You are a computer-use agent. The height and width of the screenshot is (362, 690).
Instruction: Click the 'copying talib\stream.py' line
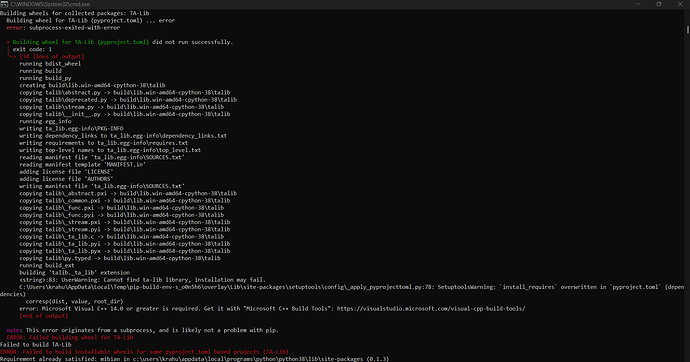(121, 107)
